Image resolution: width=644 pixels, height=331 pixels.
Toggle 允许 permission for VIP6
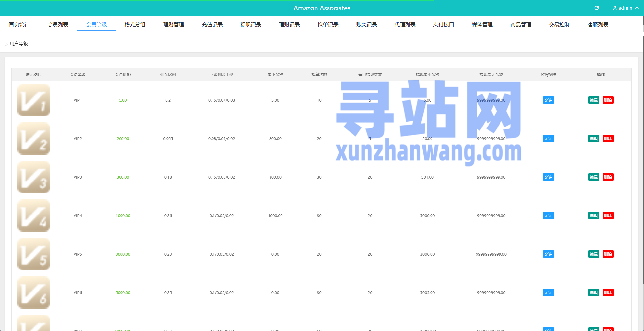click(548, 292)
